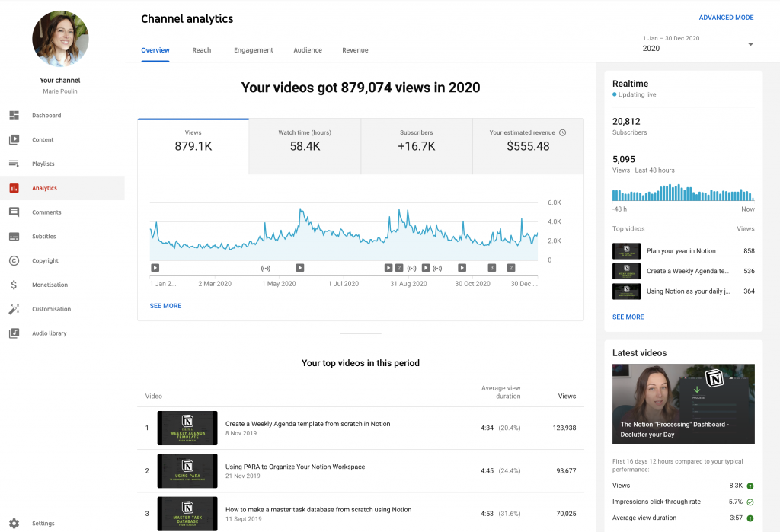This screenshot has width=780, height=532.
Task: Open Weekly Agenda template video thumbnail in top videos
Action: (187, 428)
